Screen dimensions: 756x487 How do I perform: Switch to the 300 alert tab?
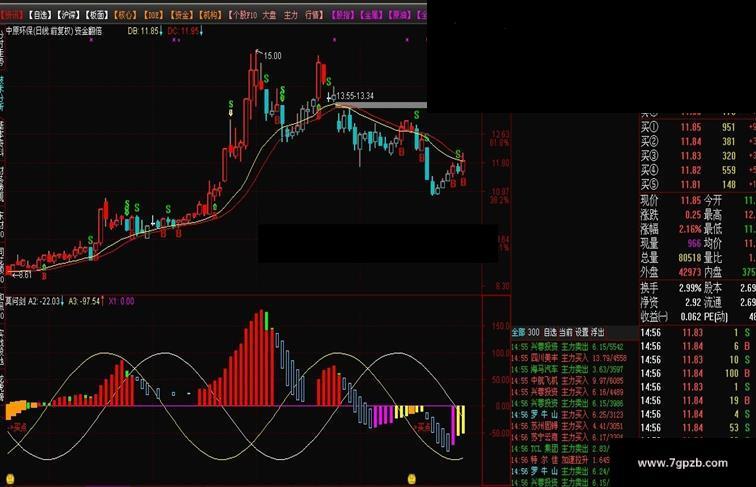533,332
